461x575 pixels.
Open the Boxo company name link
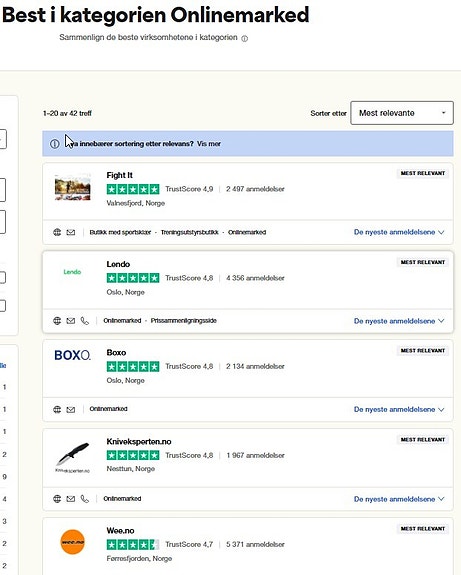click(116, 352)
